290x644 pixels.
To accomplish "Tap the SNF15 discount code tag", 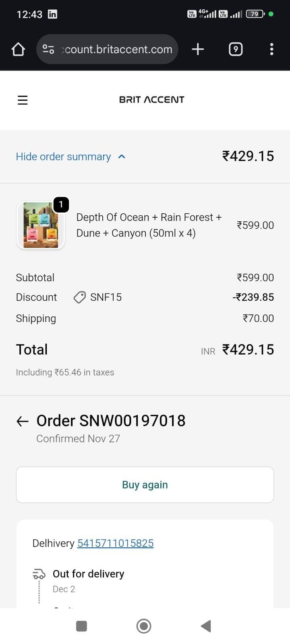I will (98, 297).
